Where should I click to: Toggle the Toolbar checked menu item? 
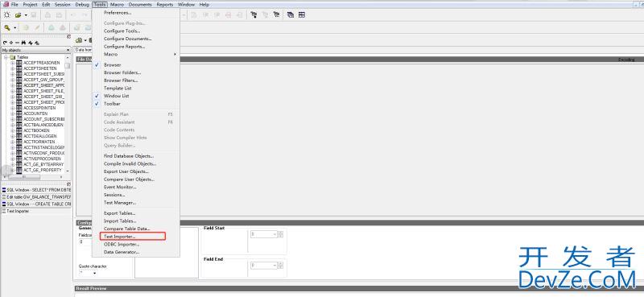tap(112, 104)
